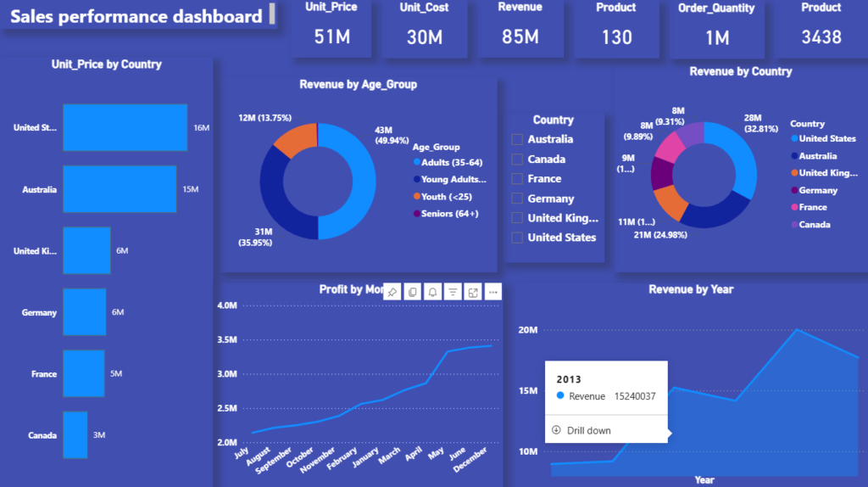The image size is (868, 487).
Task: Copy the Profit by Month visual
Action: click(413, 292)
